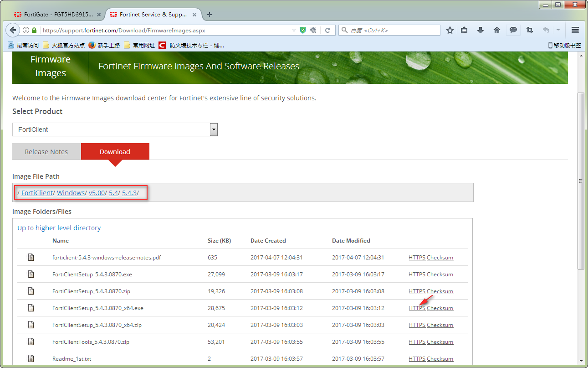Select the Fortinet Service & Support browser tab
Screen dimensions: 588x368
[153, 15]
